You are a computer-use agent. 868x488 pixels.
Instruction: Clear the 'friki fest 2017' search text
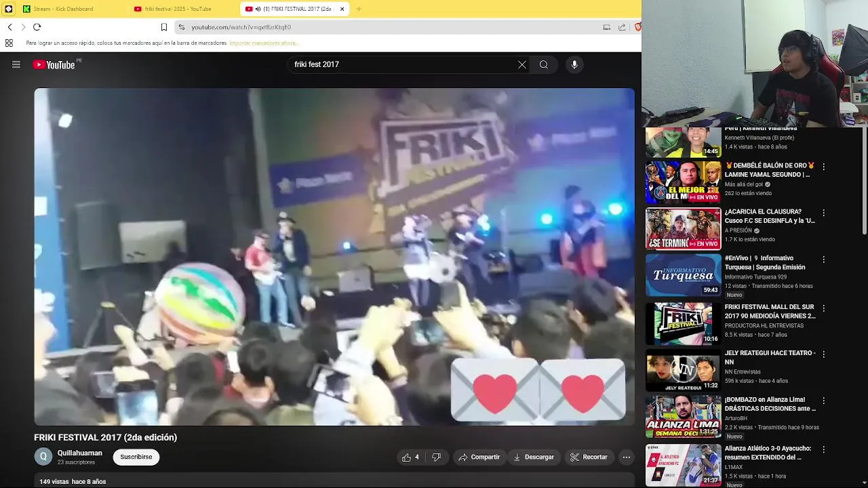[x=521, y=64]
